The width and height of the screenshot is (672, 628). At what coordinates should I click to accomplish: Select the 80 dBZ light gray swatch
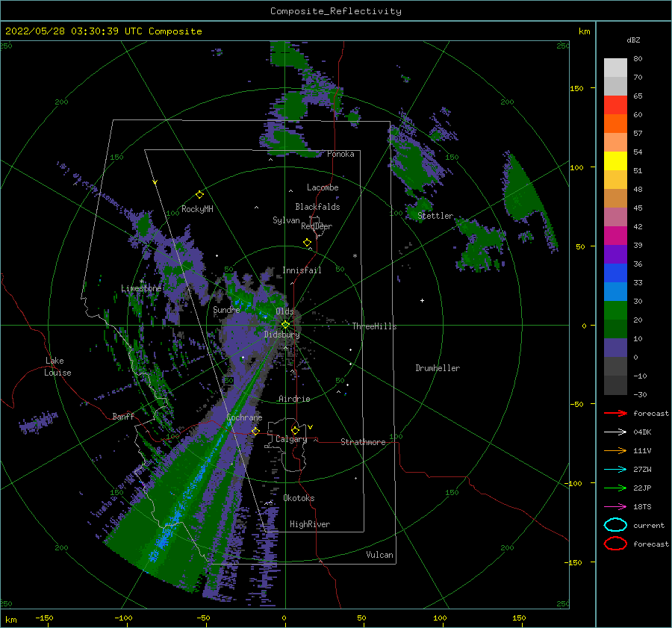[x=615, y=67]
